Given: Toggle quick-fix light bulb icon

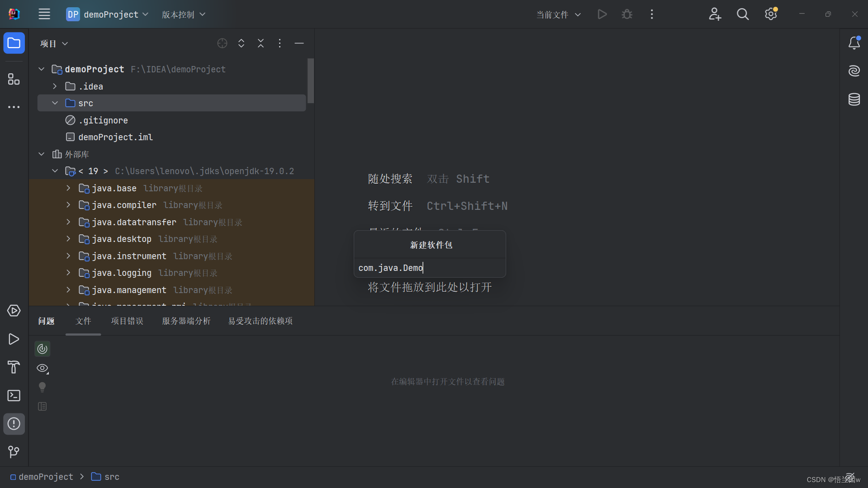Looking at the screenshot, I should [43, 387].
